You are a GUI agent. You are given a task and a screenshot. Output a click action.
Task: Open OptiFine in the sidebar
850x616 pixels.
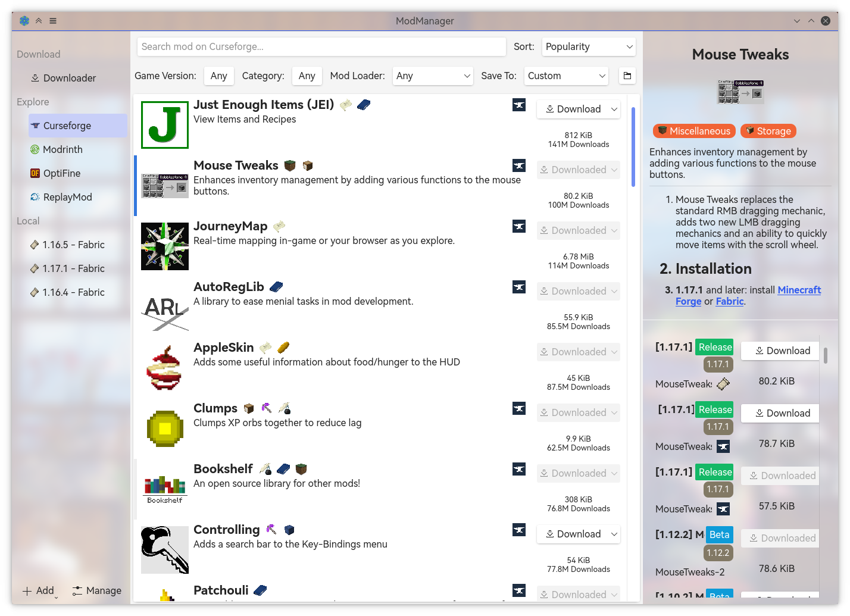77,173
